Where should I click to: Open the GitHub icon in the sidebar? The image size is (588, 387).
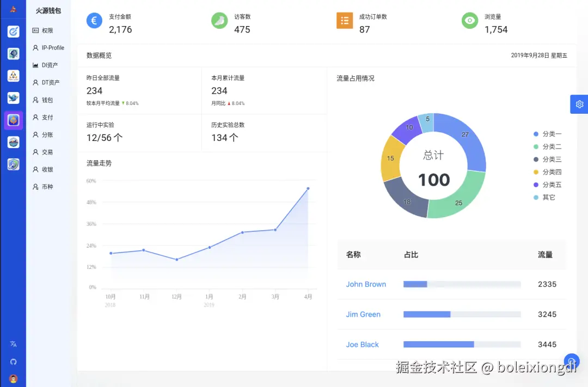pyautogui.click(x=14, y=362)
